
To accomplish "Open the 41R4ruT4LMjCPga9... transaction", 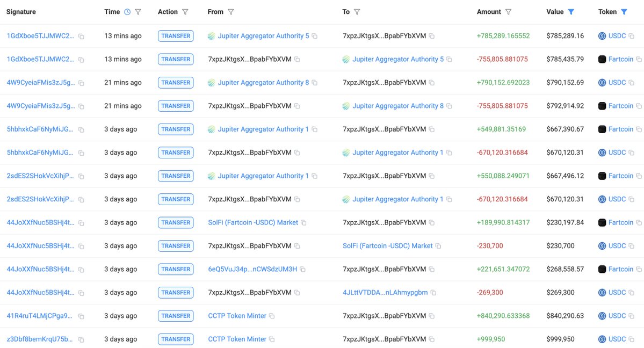I will coord(39,316).
